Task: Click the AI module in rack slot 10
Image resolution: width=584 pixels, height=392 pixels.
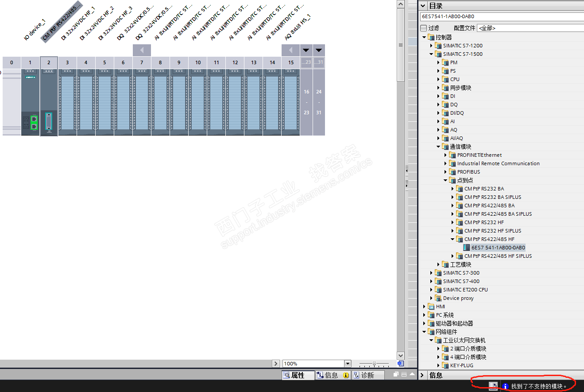Action: pos(197,102)
